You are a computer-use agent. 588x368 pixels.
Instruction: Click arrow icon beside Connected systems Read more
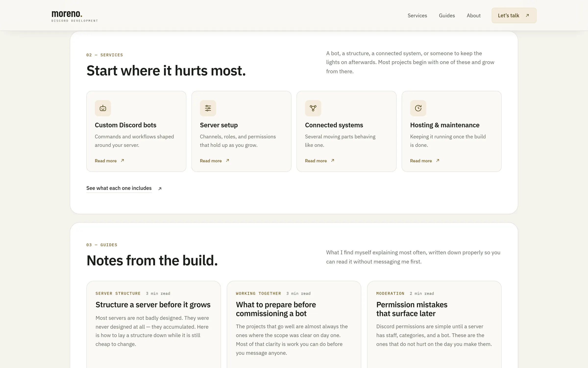333,160
